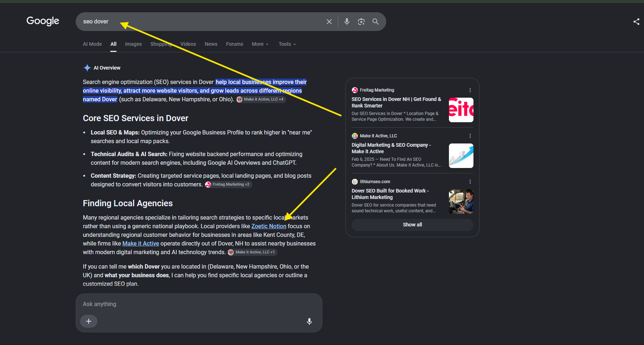
Task: Click the plus icon in Ask anything box
Action: 89,321
